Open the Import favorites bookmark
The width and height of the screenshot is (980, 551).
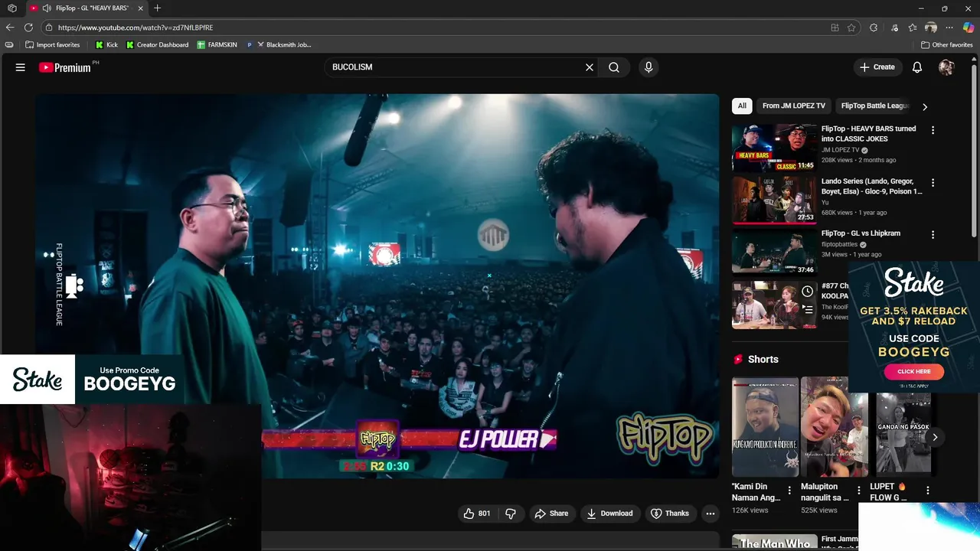(52, 45)
